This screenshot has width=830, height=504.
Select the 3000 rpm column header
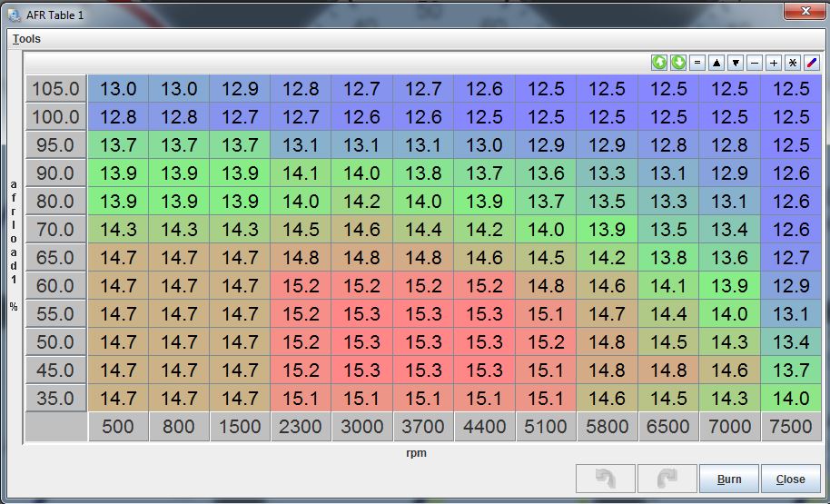point(361,428)
